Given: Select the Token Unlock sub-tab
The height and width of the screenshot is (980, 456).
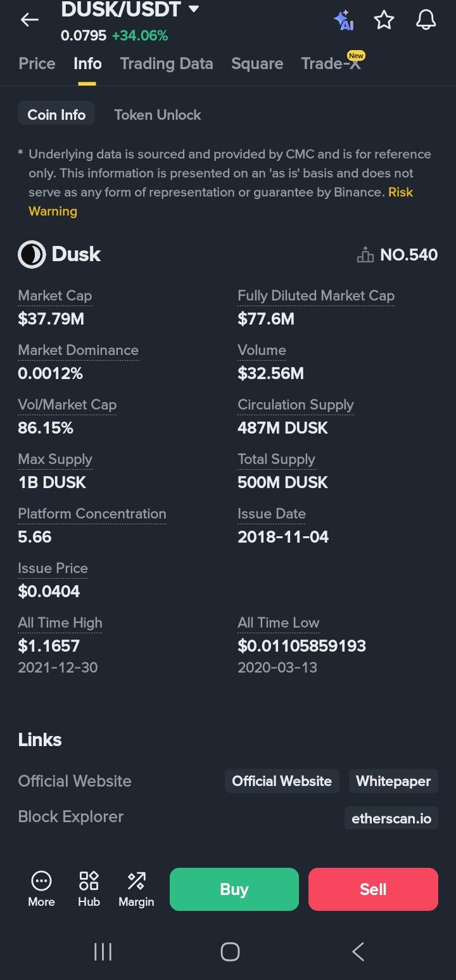Looking at the screenshot, I should [158, 115].
